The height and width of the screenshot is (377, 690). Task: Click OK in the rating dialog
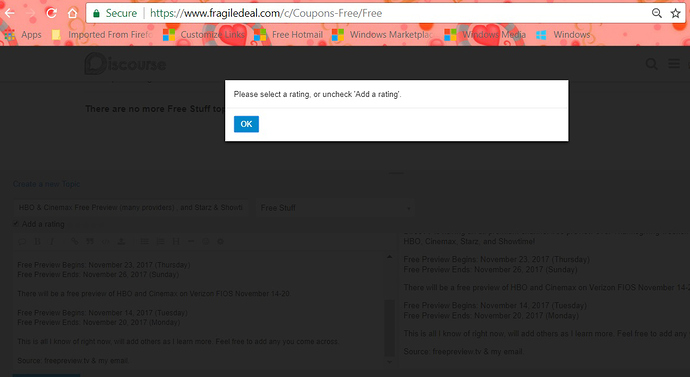[x=246, y=124]
